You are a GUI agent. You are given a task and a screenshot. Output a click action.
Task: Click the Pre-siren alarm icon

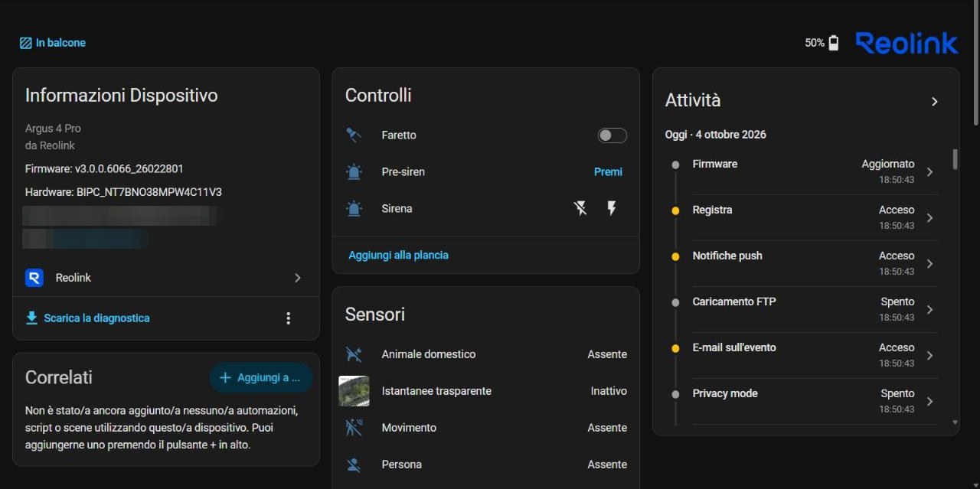pyautogui.click(x=353, y=172)
